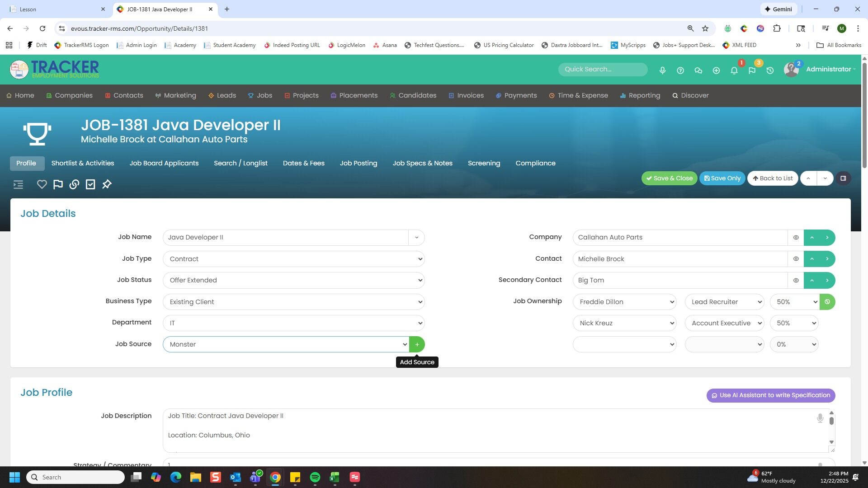Open notifications bell in header
Screen dimensions: 868x488
point(734,70)
